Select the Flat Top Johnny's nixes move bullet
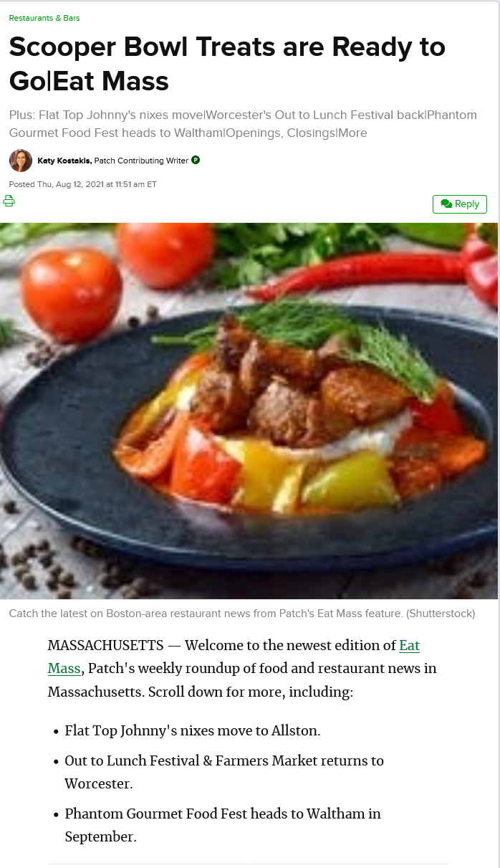This screenshot has height=868, width=500. pos(193,731)
